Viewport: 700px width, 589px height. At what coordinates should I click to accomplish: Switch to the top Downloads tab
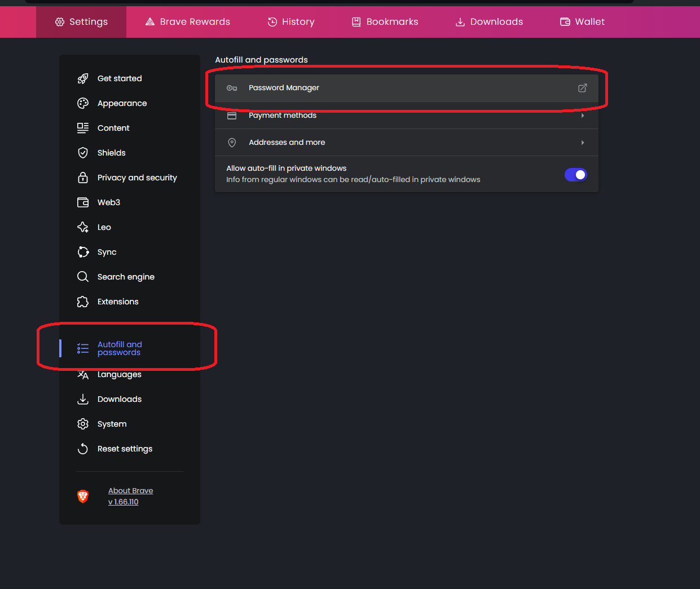coord(489,22)
